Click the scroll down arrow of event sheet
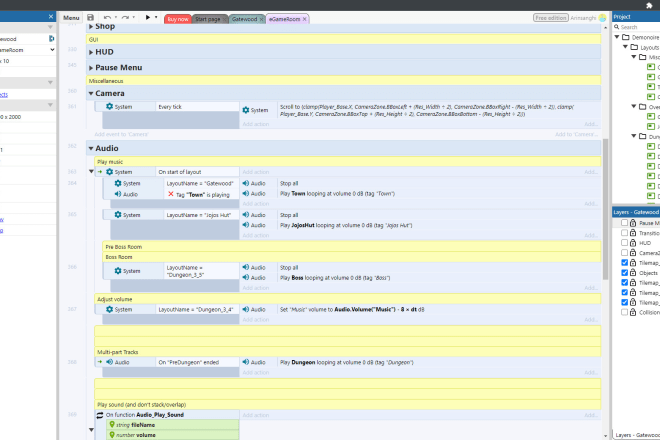This screenshot has width=660, height=440. coord(605,436)
